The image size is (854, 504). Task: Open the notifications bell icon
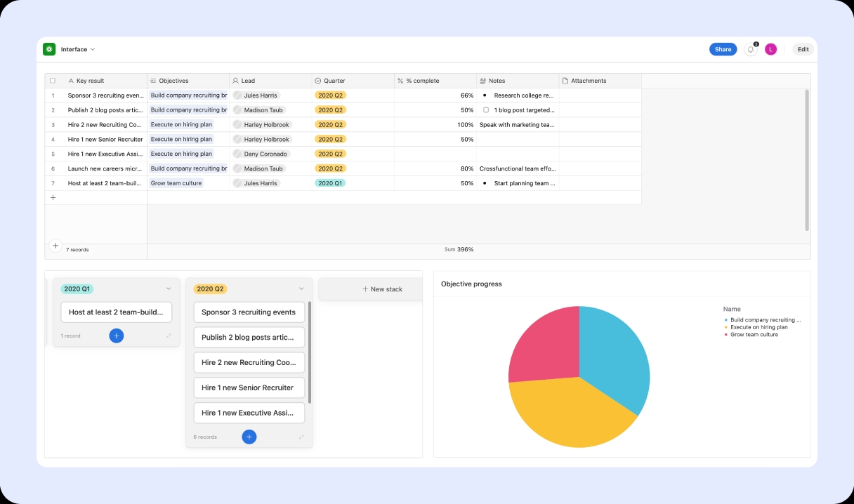coord(751,49)
